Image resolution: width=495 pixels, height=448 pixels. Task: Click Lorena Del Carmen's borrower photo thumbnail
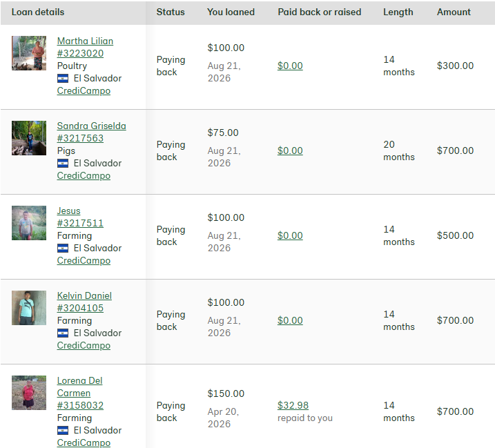point(29,393)
